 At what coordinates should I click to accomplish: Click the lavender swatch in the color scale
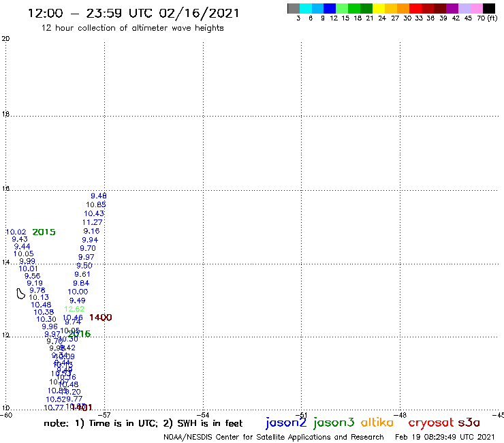(x=464, y=8)
